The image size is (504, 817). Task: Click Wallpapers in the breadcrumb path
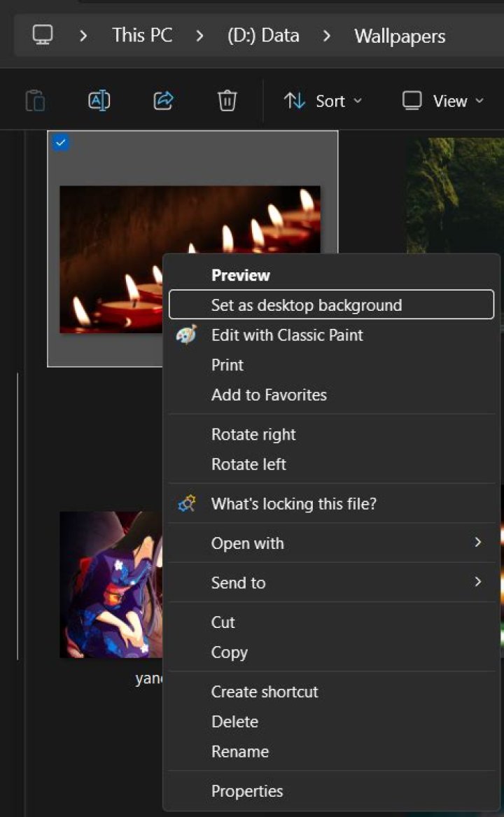pos(400,36)
